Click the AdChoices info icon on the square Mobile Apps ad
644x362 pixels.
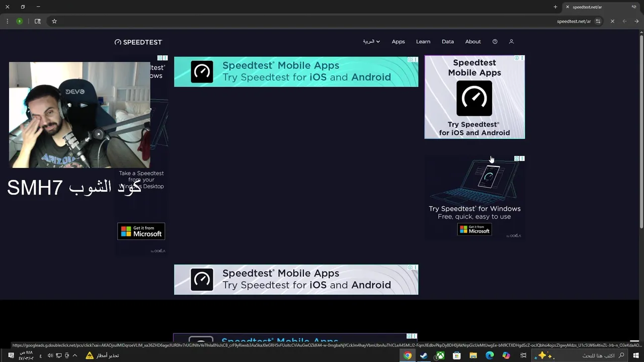(x=517, y=58)
